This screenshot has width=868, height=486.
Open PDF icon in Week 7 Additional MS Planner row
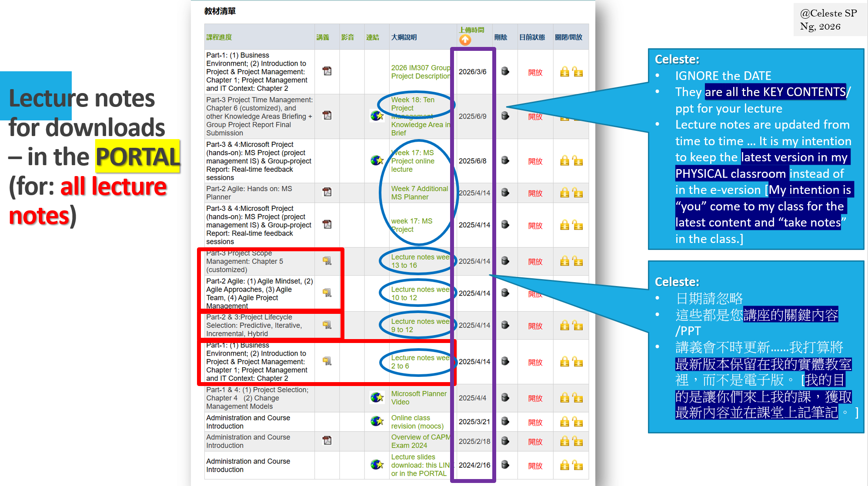pyautogui.click(x=327, y=192)
